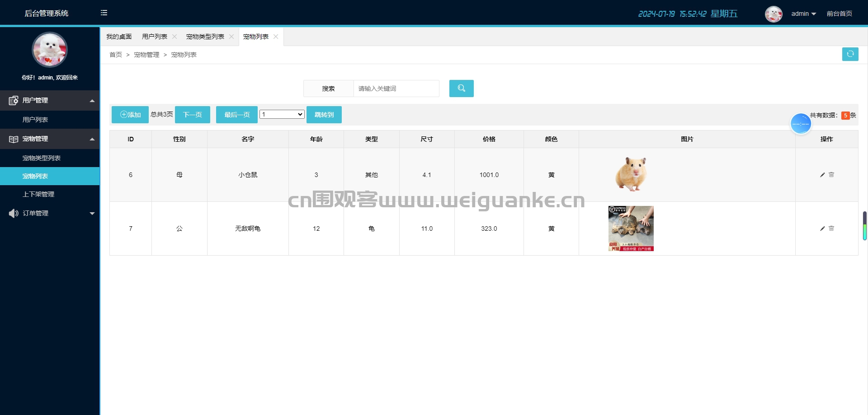This screenshot has width=868, height=415.
Task: Click the refresh icon button
Action: [x=850, y=54]
